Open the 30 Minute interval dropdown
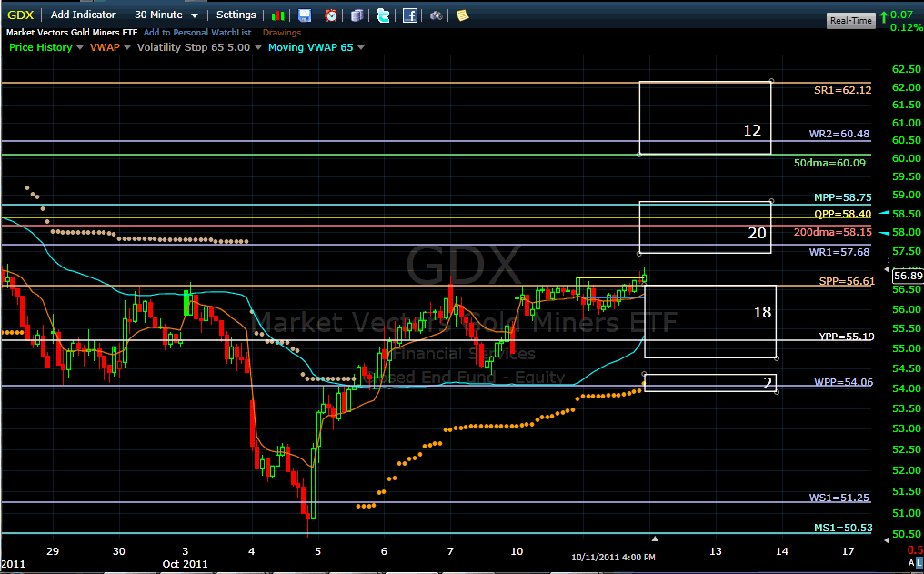This screenshot has height=574, width=924. tap(166, 15)
